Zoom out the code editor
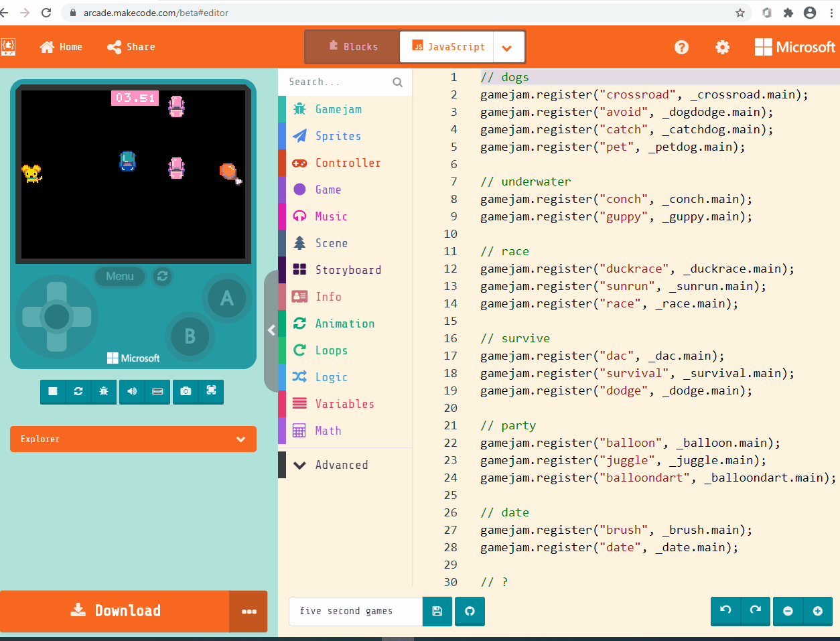Image resolution: width=840 pixels, height=641 pixels. click(x=788, y=611)
